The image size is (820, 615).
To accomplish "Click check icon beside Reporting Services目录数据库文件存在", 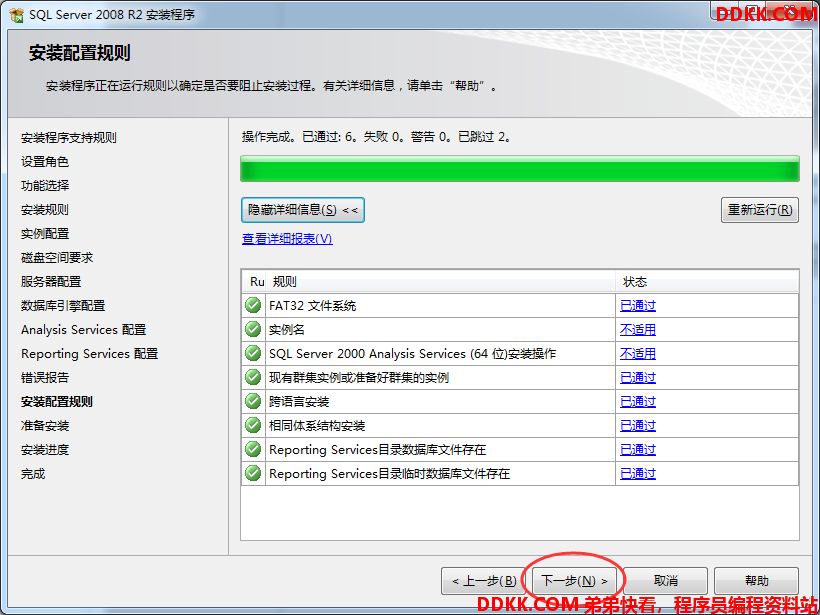I will point(253,449).
